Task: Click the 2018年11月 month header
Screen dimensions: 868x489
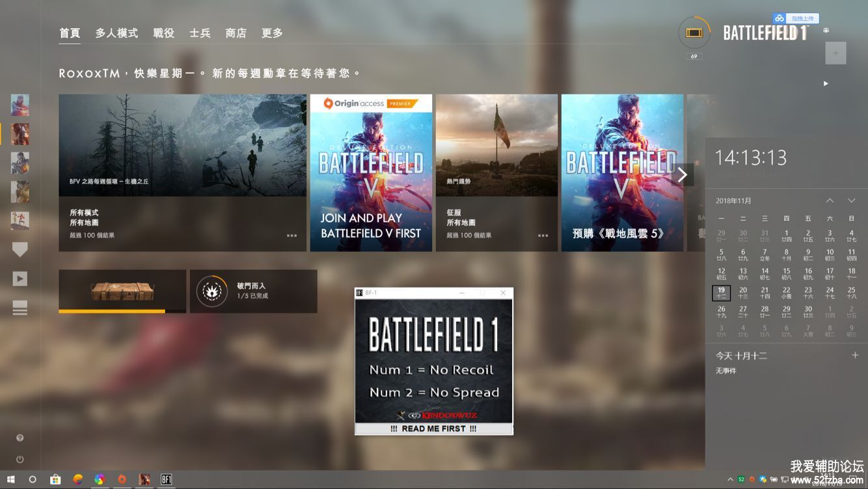Action: tap(733, 201)
